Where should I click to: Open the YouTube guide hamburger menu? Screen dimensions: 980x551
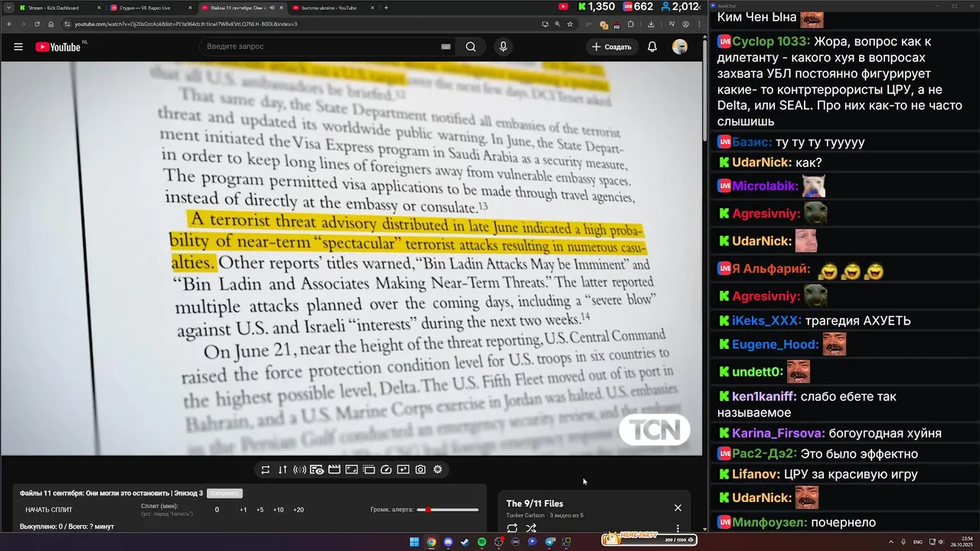18,47
